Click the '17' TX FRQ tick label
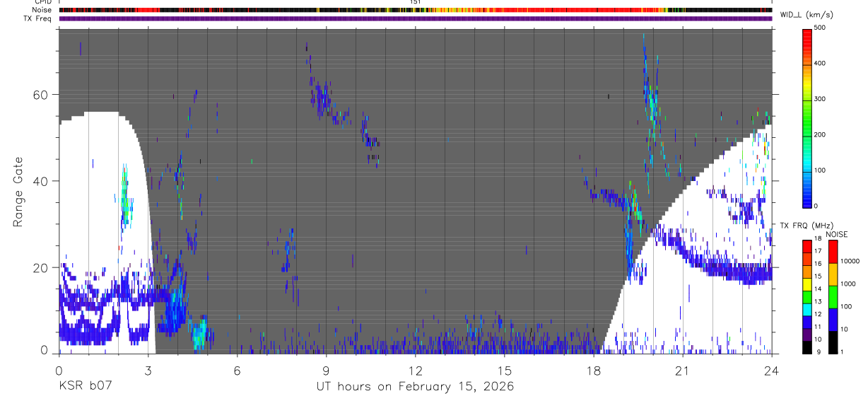The width and height of the screenshot is (868, 401). pyautogui.click(x=818, y=251)
